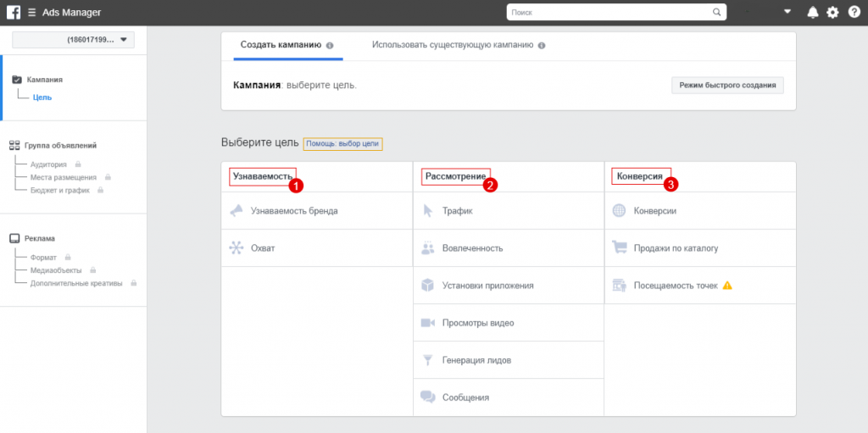Click the globe icon for Конверсии

tap(619, 211)
